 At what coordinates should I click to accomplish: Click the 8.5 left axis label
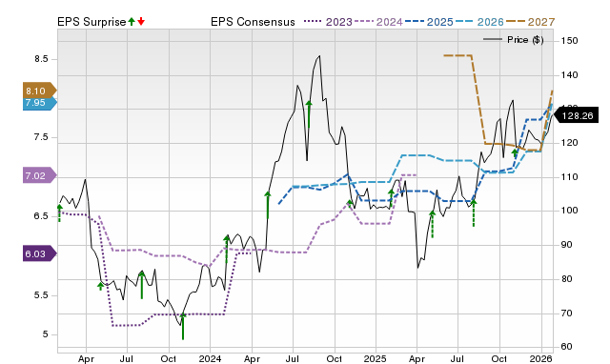pos(41,59)
